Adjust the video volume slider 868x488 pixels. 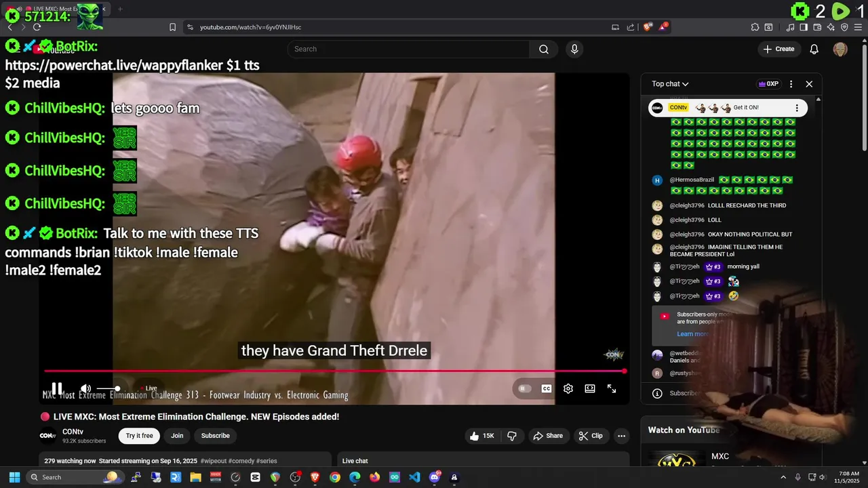tap(108, 388)
